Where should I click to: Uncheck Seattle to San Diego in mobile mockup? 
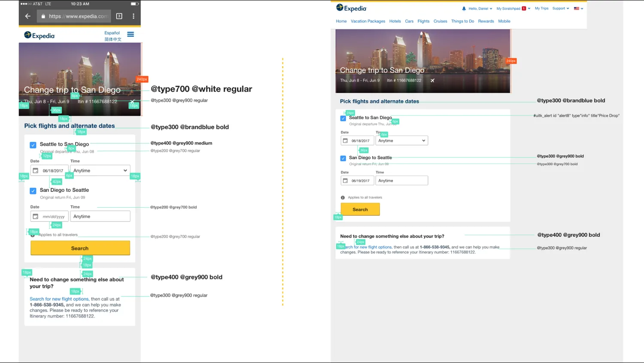tap(33, 145)
